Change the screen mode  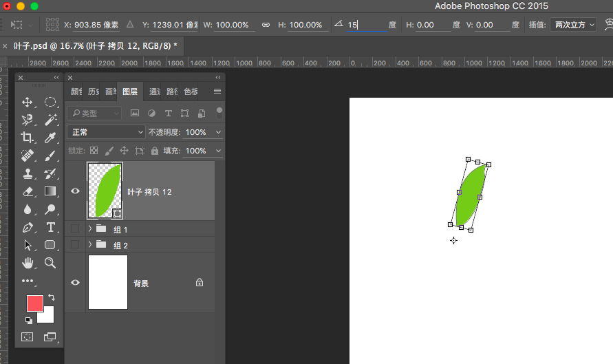tap(50, 336)
